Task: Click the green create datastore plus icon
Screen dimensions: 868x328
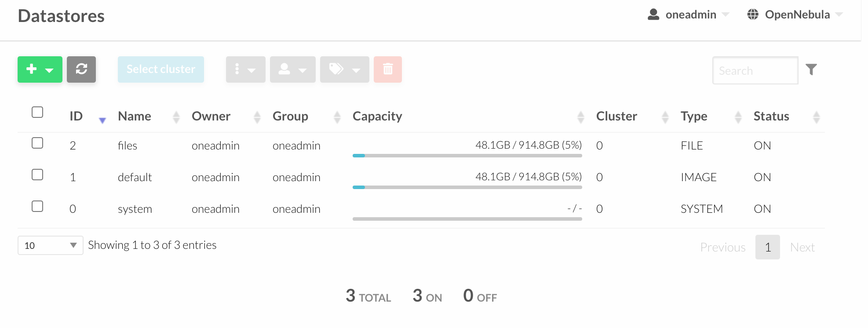Action: point(31,69)
